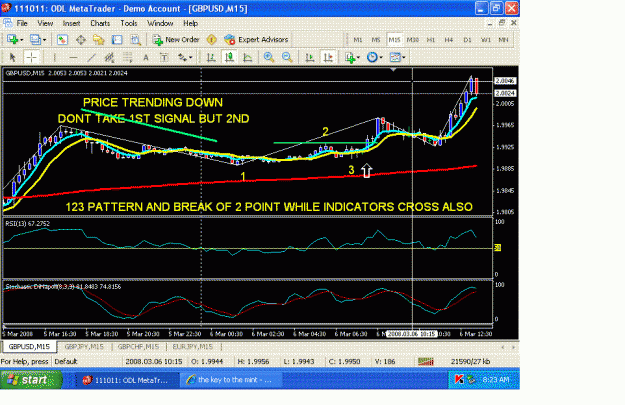Expand the Periods clock dropdown
Image resolution: width=625 pixels, height=405 pixels.
(x=381, y=58)
